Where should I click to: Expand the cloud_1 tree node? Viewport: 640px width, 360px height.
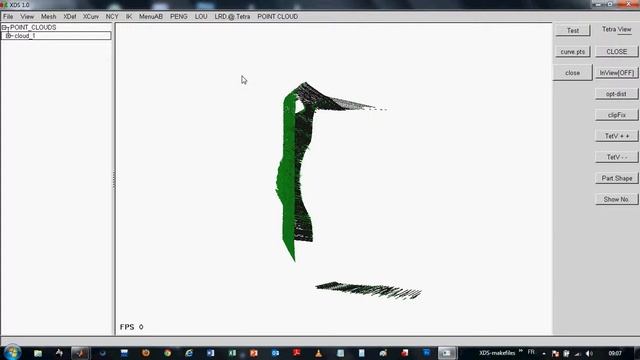coord(8,36)
